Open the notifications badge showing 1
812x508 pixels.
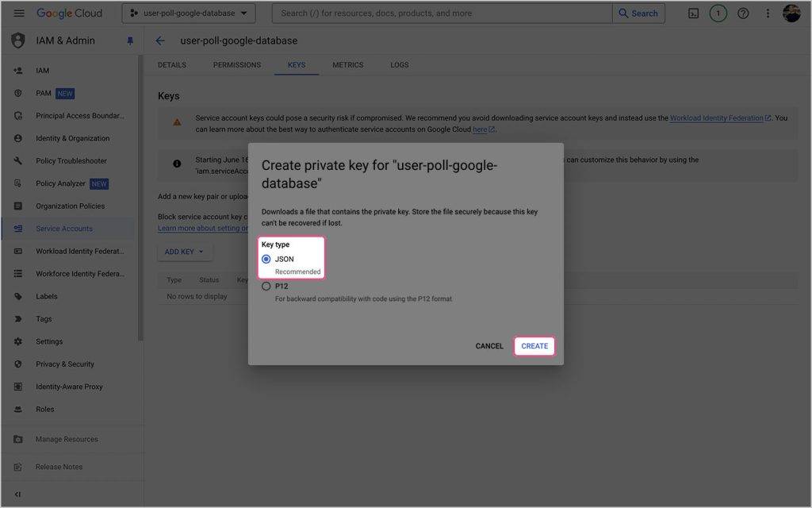[x=718, y=13]
